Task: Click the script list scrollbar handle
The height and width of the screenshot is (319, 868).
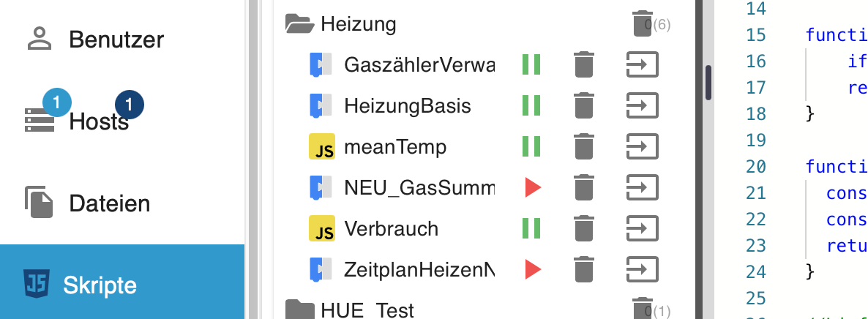Action: pyautogui.click(x=708, y=82)
